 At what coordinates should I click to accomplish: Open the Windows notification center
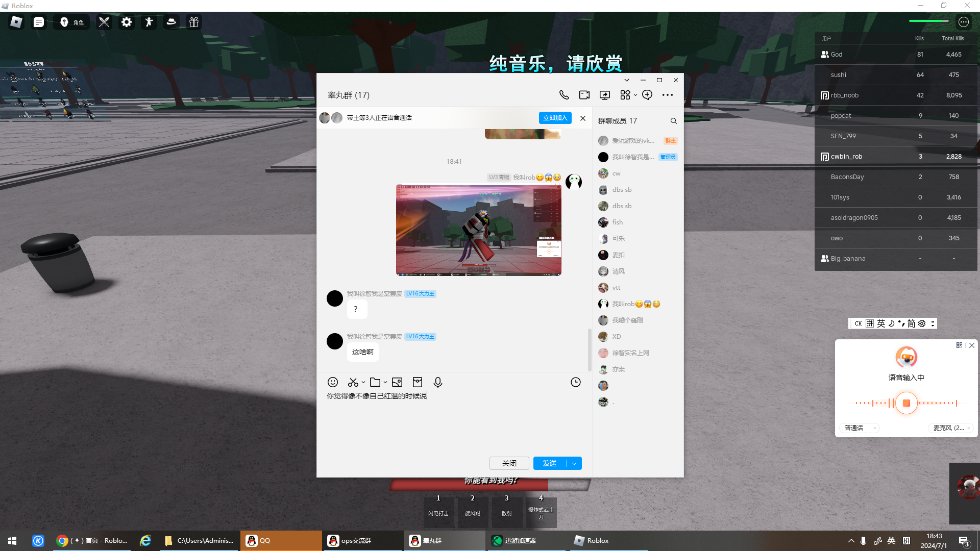click(964, 541)
